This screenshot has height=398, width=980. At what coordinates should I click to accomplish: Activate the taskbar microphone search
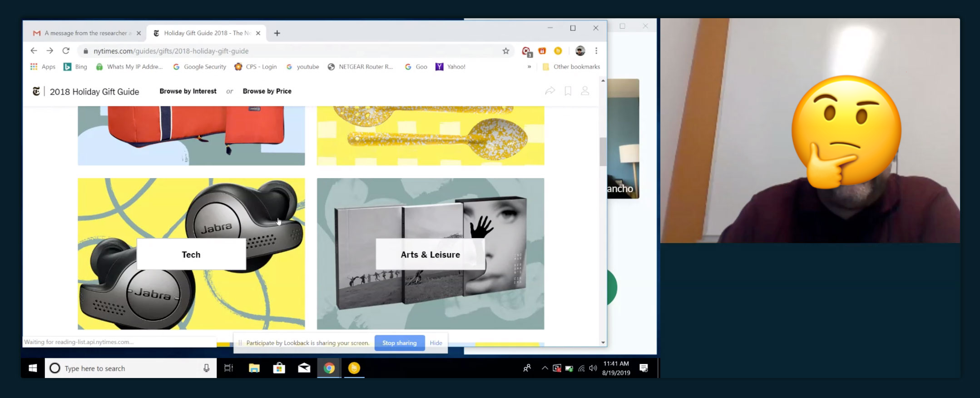pyautogui.click(x=207, y=368)
